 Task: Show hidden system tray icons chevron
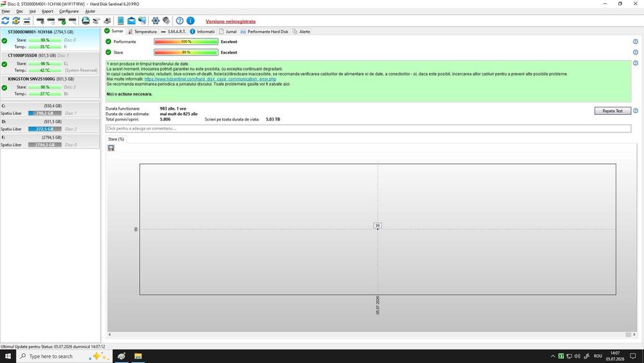[x=553, y=356]
